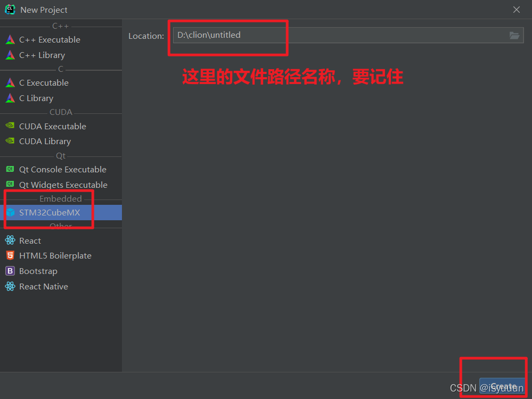
Task: Click the CUDA Executable nvidia icon
Action: 10,126
